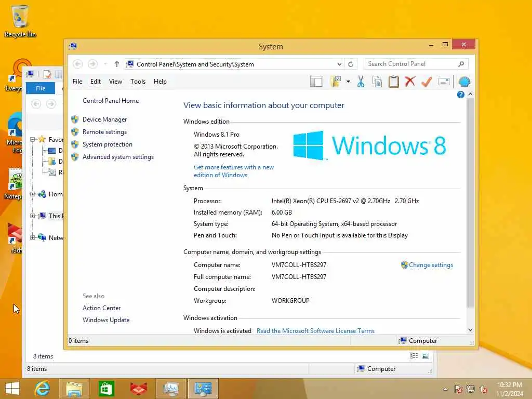
Task: Open the View menu
Action: click(115, 82)
